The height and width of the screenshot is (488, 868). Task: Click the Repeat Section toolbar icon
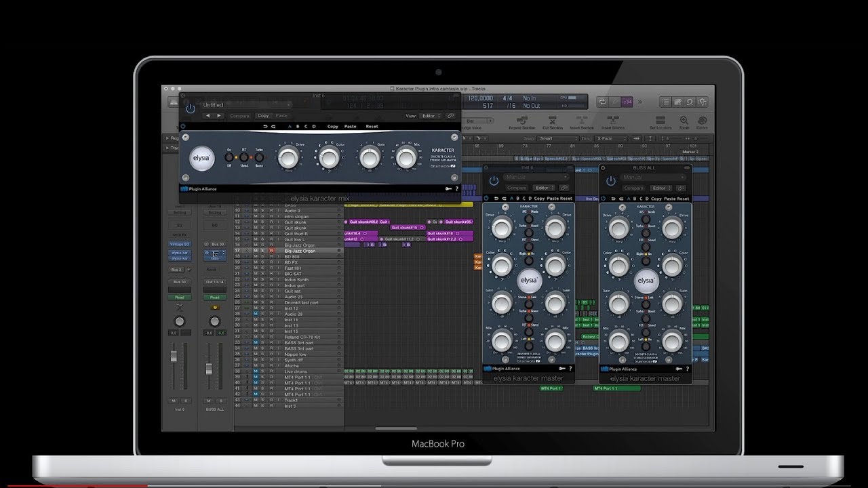(x=521, y=120)
